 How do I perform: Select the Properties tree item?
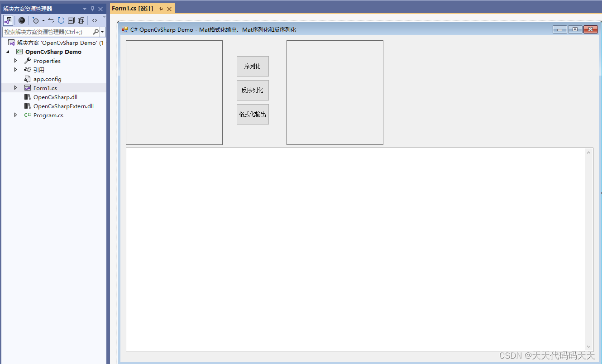tap(47, 61)
